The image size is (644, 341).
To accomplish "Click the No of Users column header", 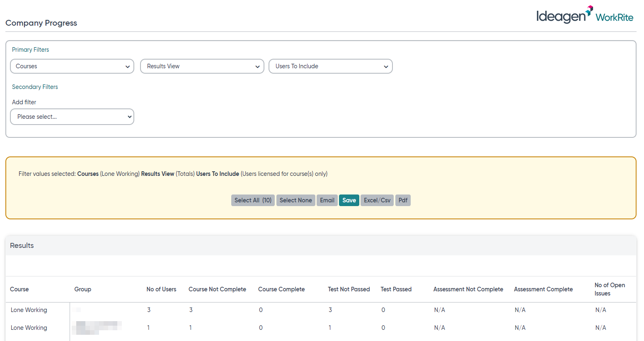I will point(161,289).
